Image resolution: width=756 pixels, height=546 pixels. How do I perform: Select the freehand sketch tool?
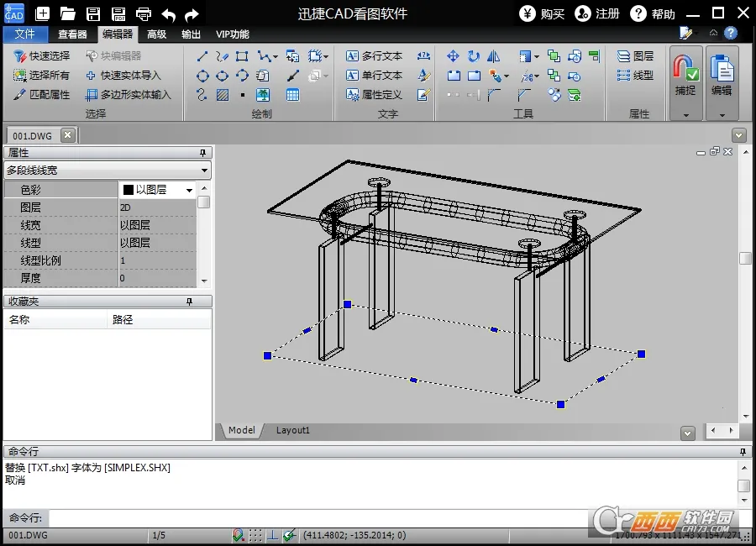[x=222, y=56]
